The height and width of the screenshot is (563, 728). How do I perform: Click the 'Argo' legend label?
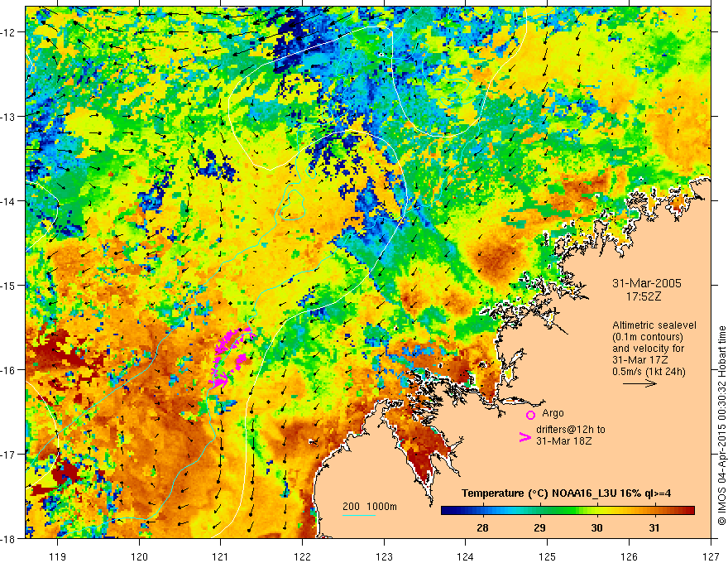point(553,413)
